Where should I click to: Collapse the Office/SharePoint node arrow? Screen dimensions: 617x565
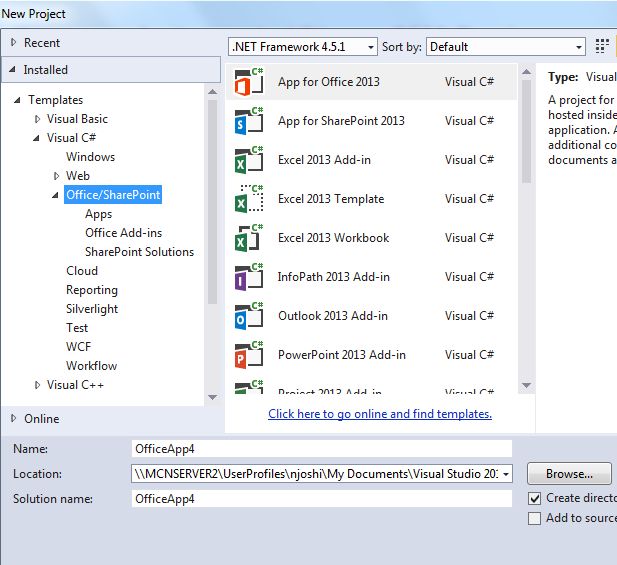(55, 195)
